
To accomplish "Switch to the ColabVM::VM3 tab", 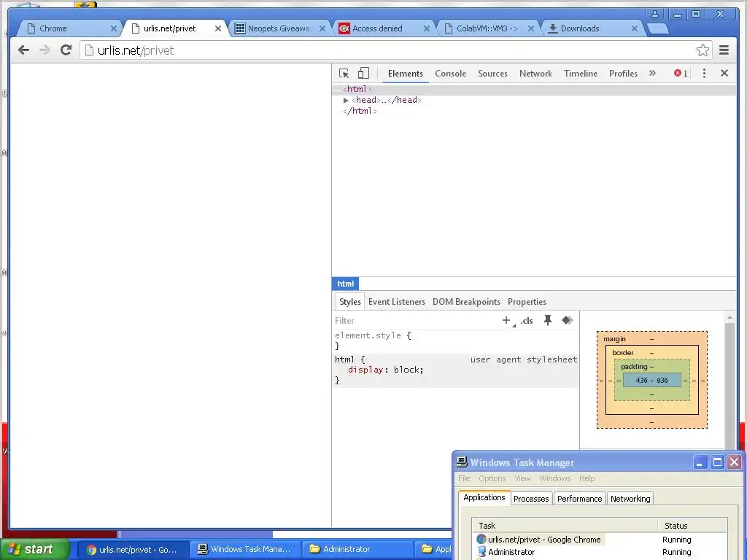I will click(x=487, y=28).
